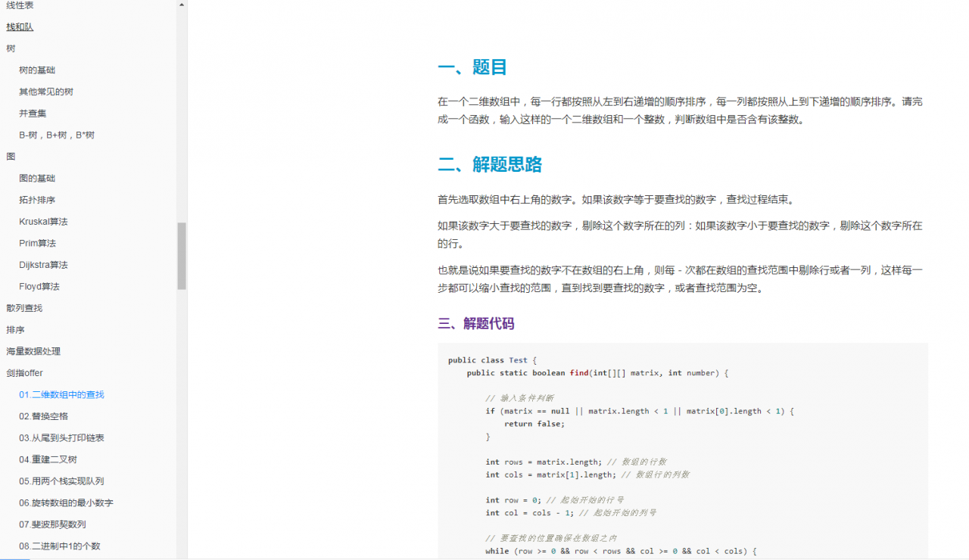Open 排序 sidebar entry

click(x=15, y=330)
